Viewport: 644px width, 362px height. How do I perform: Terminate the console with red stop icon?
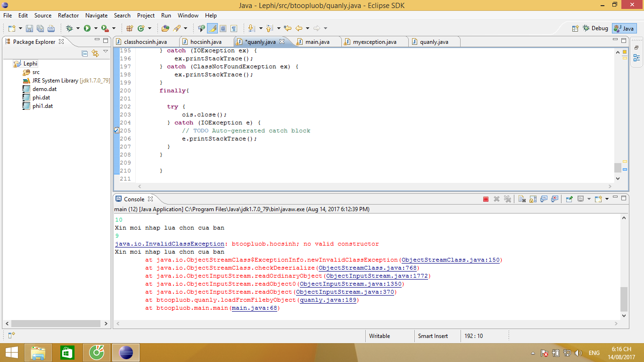(x=486, y=199)
